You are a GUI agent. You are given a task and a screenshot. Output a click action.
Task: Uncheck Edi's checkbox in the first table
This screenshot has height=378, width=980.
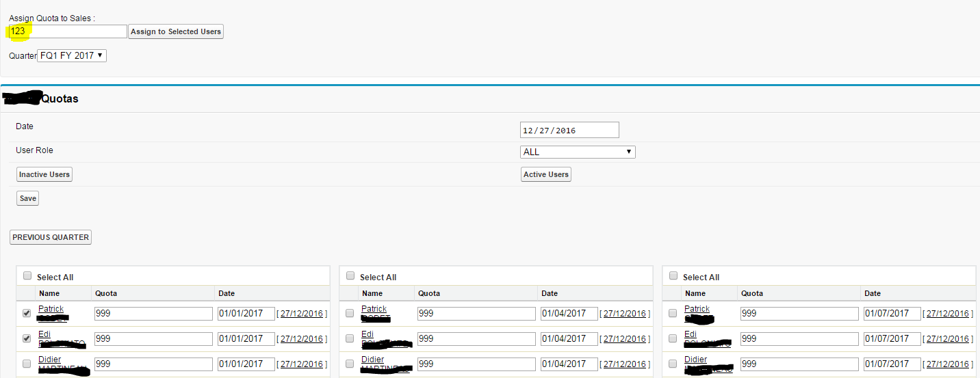click(27, 338)
